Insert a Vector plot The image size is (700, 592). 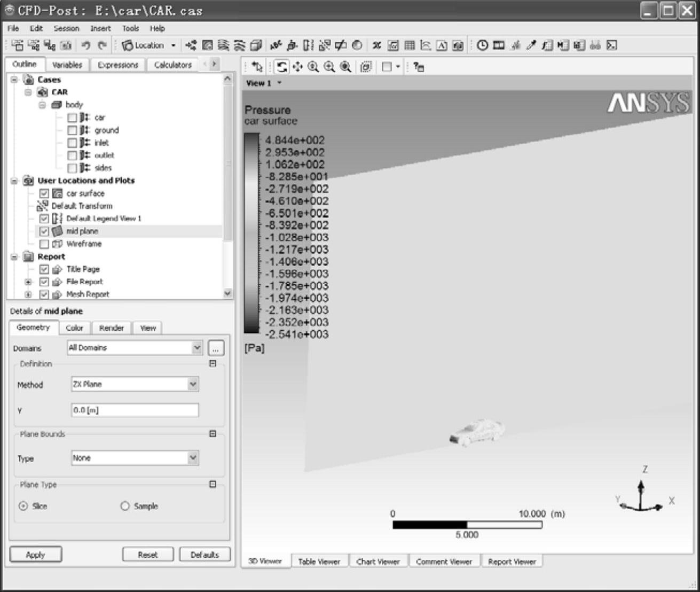191,45
